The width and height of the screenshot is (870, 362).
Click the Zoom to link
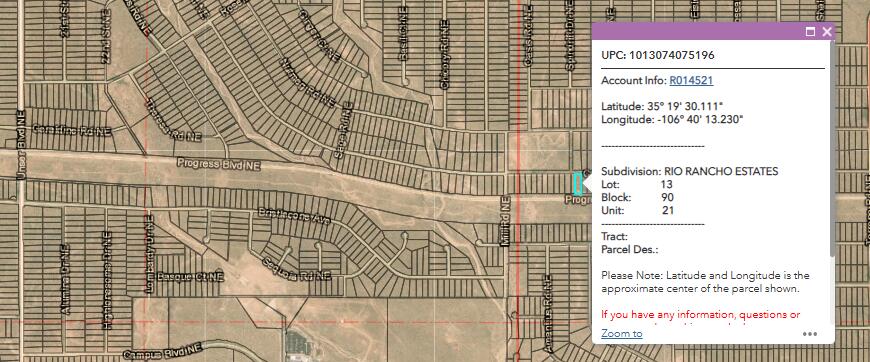point(621,333)
